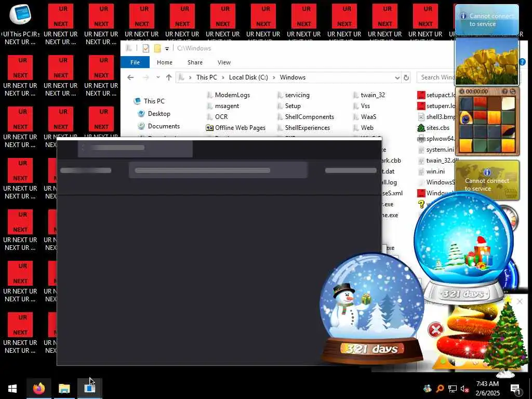Select the Offline Web Pages folder
This screenshot has height=399, width=532.
[x=236, y=128]
